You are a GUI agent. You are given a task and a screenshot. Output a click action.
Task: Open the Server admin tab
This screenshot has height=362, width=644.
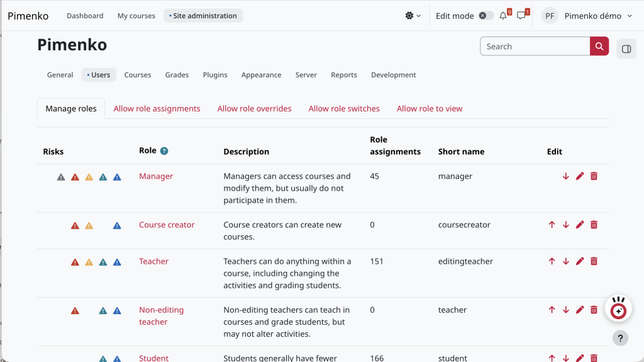tap(306, 75)
